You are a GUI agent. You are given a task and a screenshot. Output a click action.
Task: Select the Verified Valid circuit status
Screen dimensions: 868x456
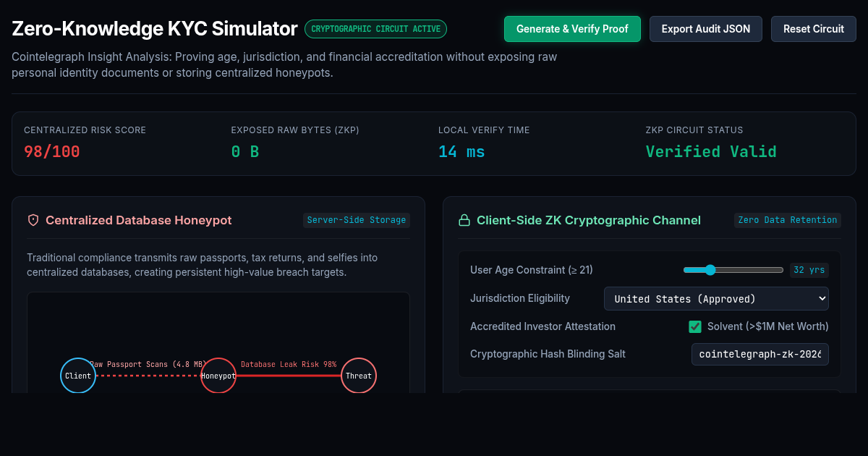[x=711, y=152]
